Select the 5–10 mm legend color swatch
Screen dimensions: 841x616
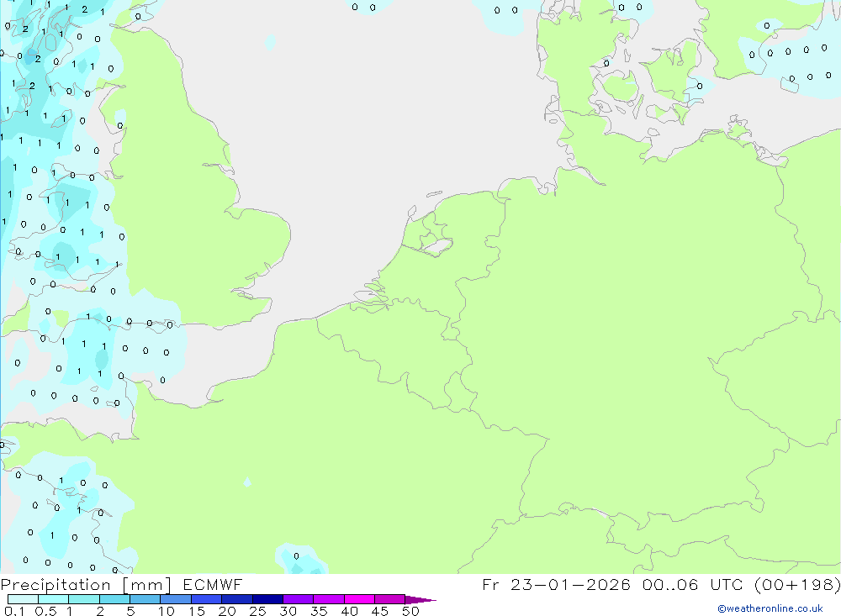coord(145,599)
